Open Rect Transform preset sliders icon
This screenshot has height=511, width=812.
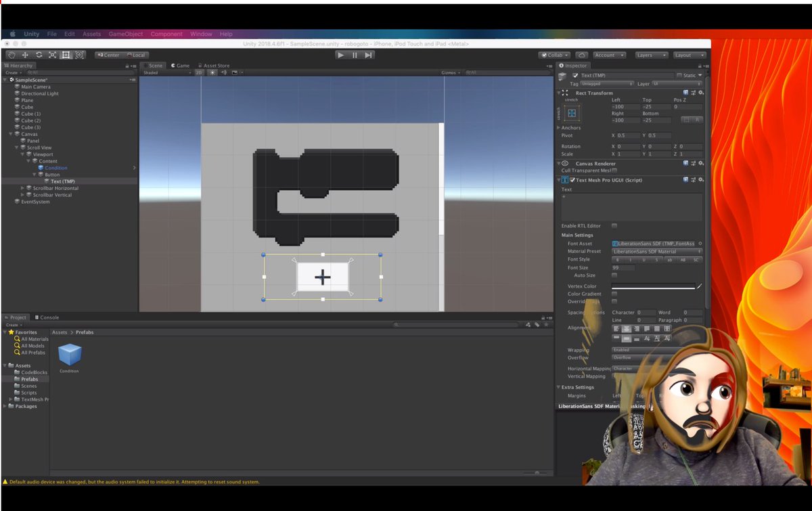coord(693,93)
